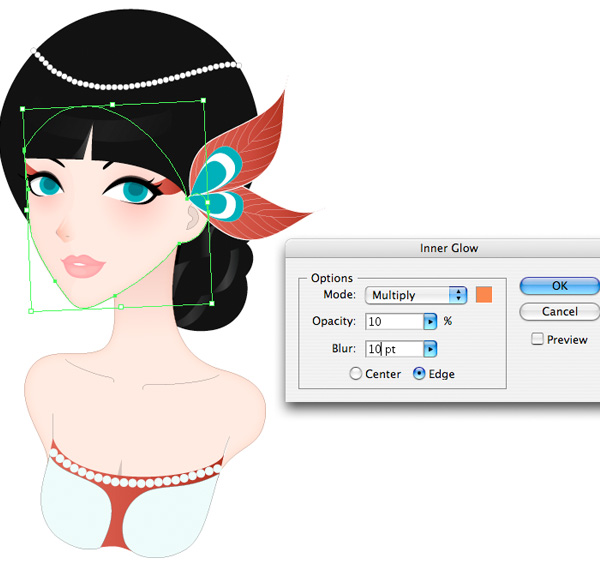Screen dimensions: 600x578
Task: Click into the Opacity value field
Action: pyautogui.click(x=394, y=321)
